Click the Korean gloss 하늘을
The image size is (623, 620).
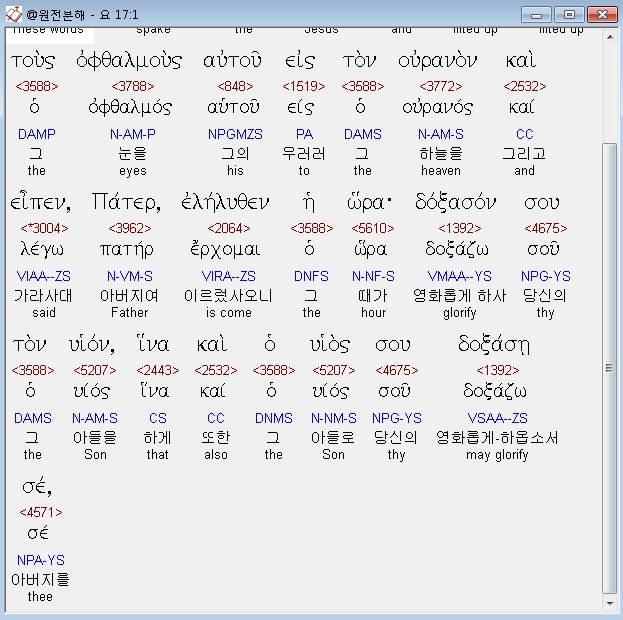pos(441,154)
